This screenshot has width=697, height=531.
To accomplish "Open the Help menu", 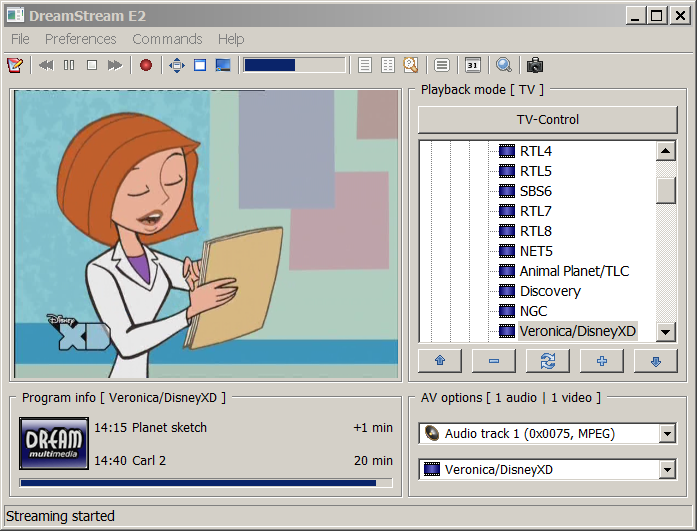I will pos(231,39).
